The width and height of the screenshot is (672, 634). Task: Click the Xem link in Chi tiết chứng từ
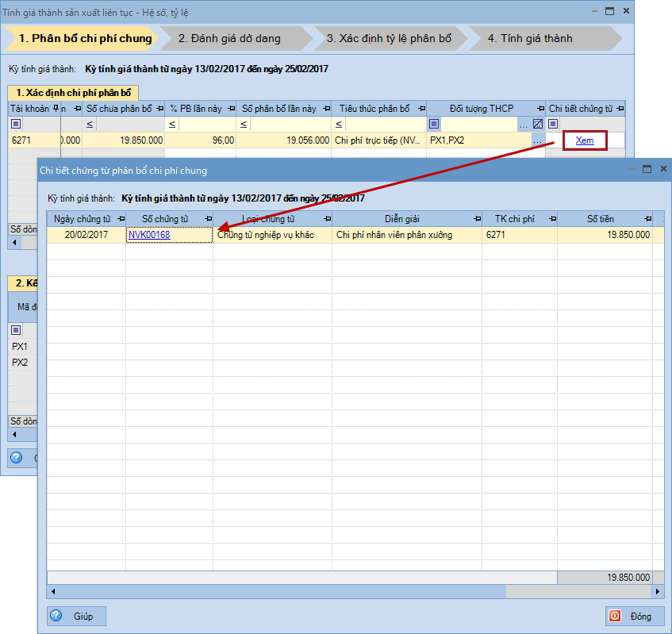click(x=584, y=140)
